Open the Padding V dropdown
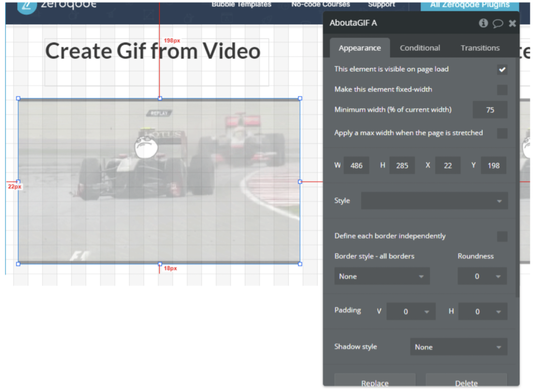This screenshot has width=548, height=392. (411, 311)
